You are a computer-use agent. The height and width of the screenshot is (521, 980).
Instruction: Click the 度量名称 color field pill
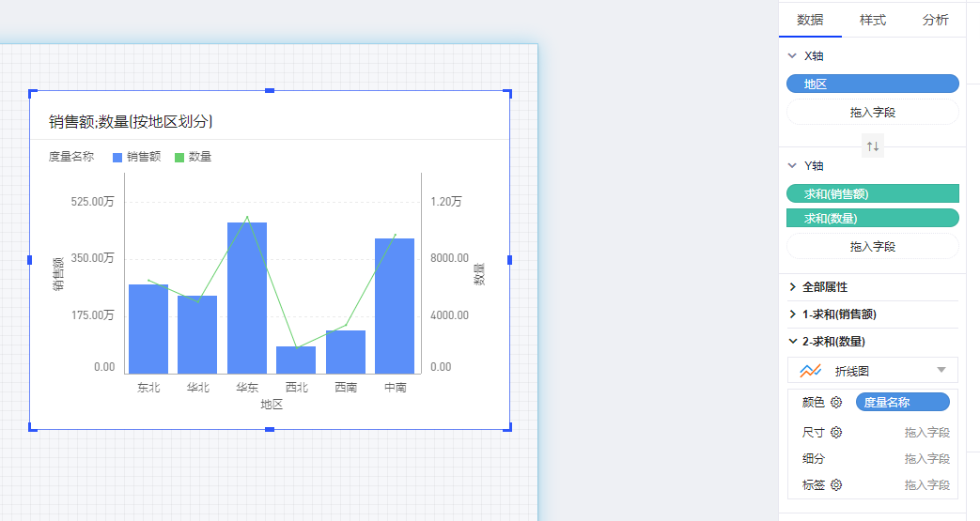pos(902,403)
